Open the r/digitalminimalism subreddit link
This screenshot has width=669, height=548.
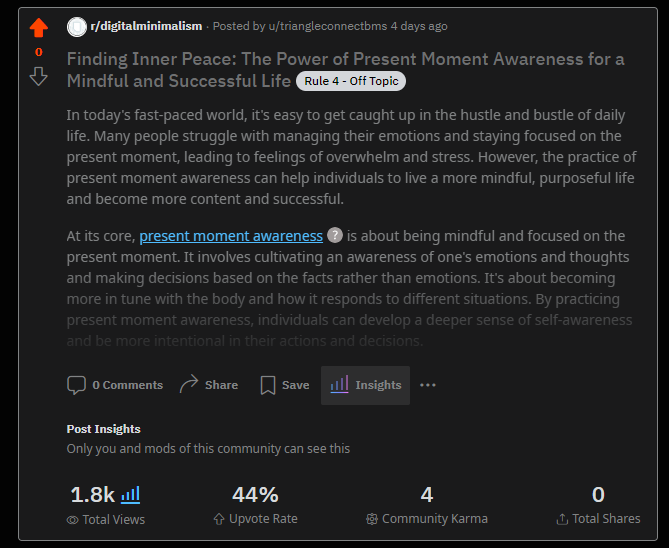pyautogui.click(x=148, y=26)
